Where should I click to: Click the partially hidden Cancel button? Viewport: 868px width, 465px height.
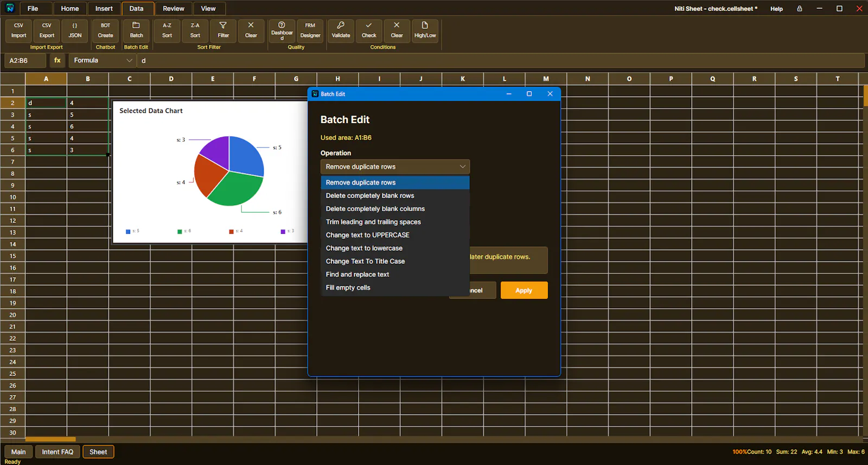click(x=482, y=290)
